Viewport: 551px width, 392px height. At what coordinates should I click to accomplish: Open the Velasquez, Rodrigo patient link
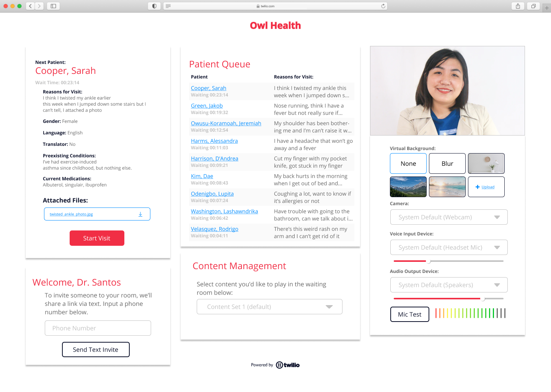(215, 229)
